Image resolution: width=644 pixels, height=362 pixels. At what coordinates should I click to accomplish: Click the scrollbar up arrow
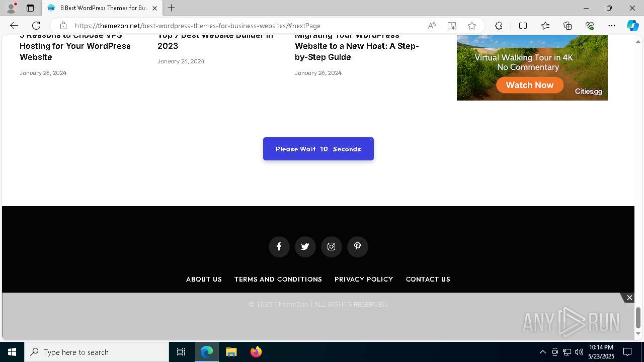click(x=638, y=41)
